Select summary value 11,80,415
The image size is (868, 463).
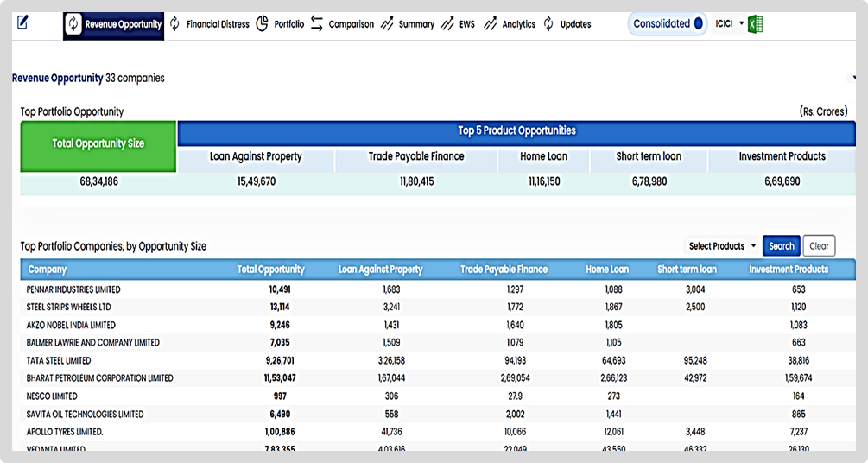pos(417,181)
